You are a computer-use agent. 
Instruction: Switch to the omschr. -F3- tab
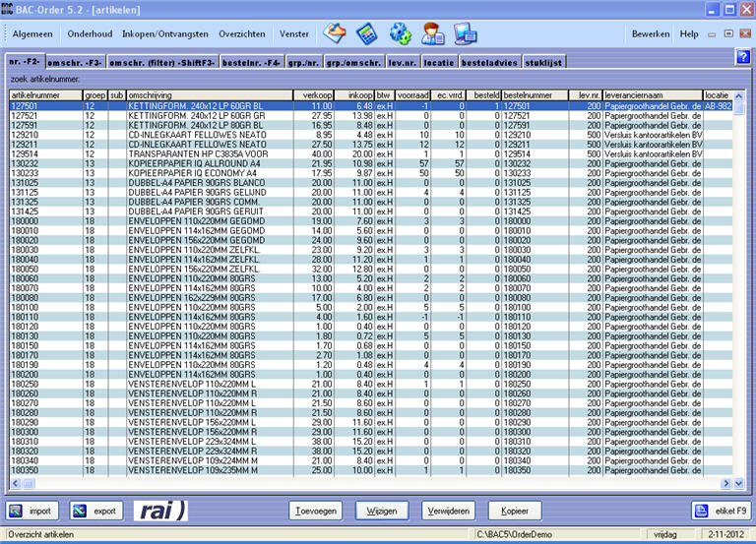click(76, 62)
